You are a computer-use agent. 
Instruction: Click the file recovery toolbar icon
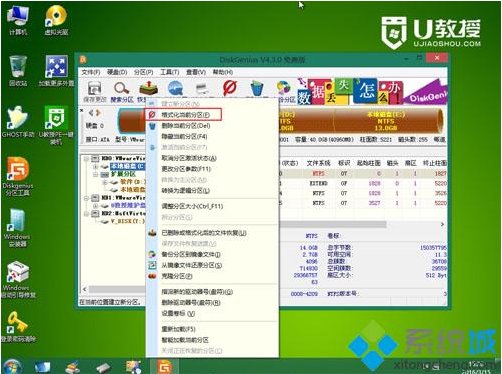[x=148, y=88]
